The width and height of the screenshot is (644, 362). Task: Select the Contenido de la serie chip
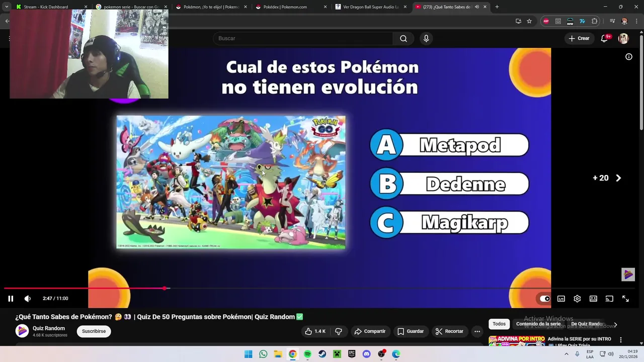pyautogui.click(x=538, y=324)
